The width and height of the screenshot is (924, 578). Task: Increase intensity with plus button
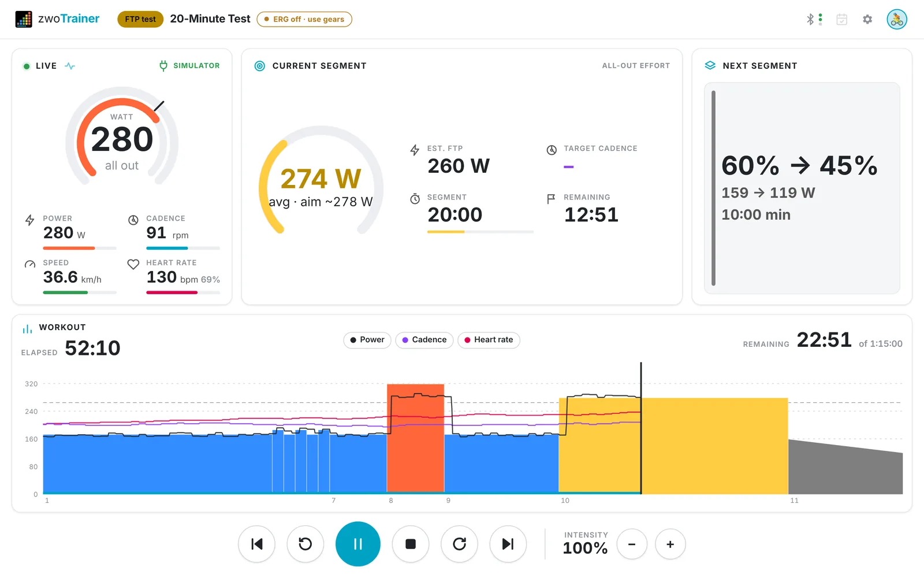coord(670,544)
